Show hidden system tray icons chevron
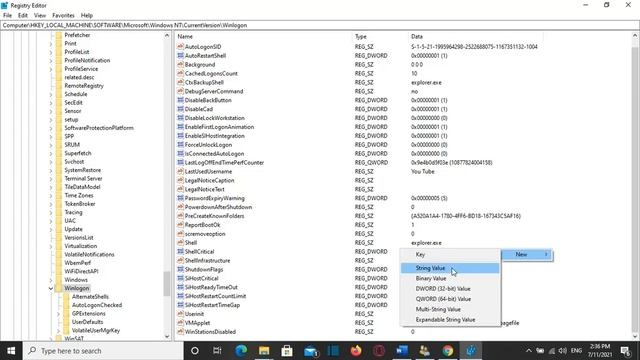The height and width of the screenshot is (360, 640). (x=529, y=351)
